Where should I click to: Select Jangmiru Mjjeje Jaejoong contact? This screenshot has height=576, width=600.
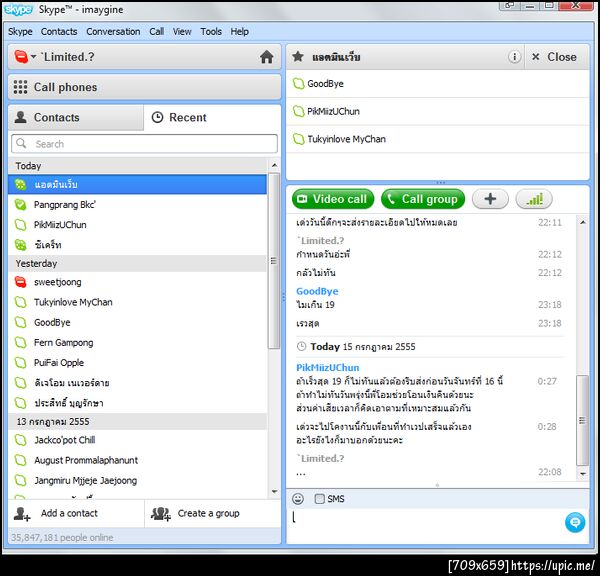137,481
